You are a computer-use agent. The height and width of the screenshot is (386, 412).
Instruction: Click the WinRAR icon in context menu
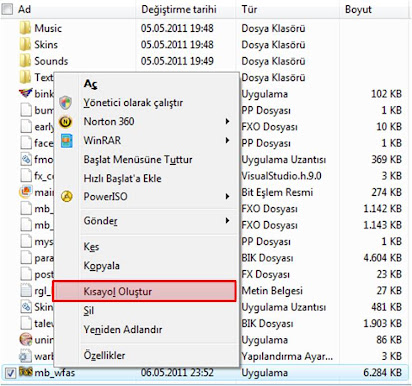pos(67,141)
